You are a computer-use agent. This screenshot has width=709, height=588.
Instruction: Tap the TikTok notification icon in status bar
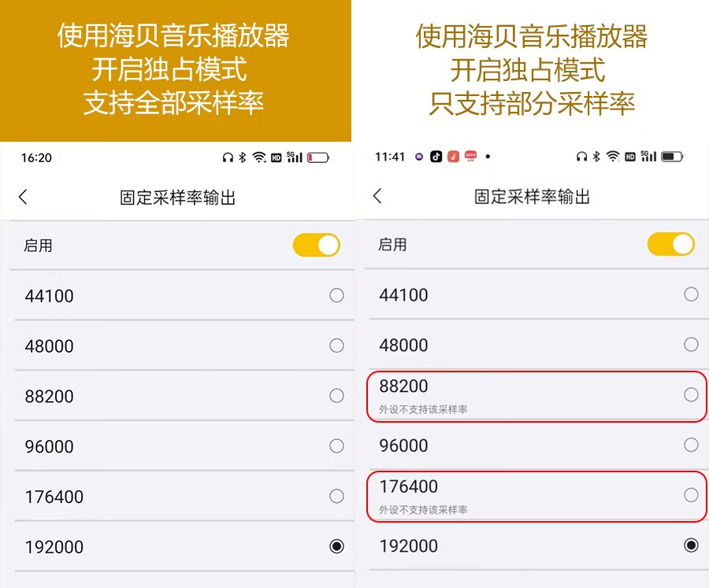coord(436,157)
